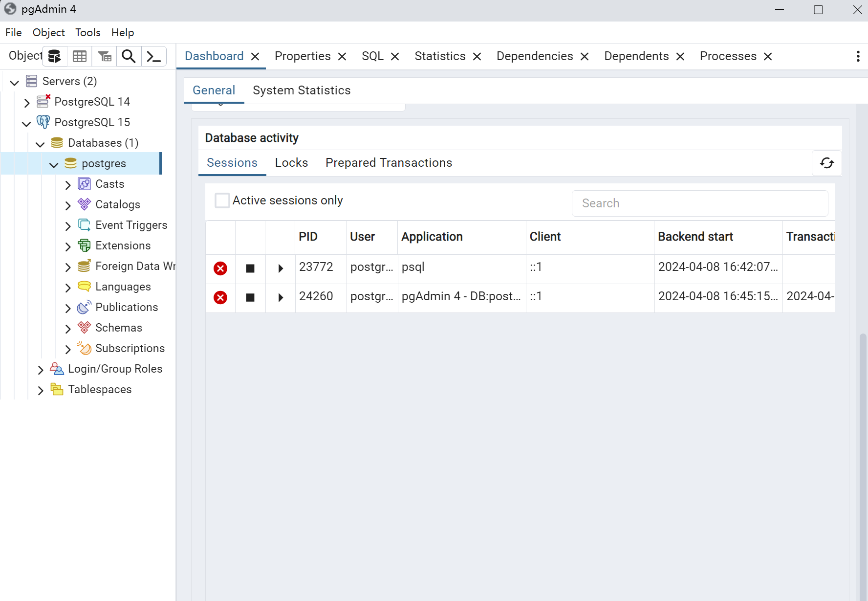Image resolution: width=868 pixels, height=601 pixels.
Task: Switch to the System Statistics tab
Action: (x=302, y=90)
